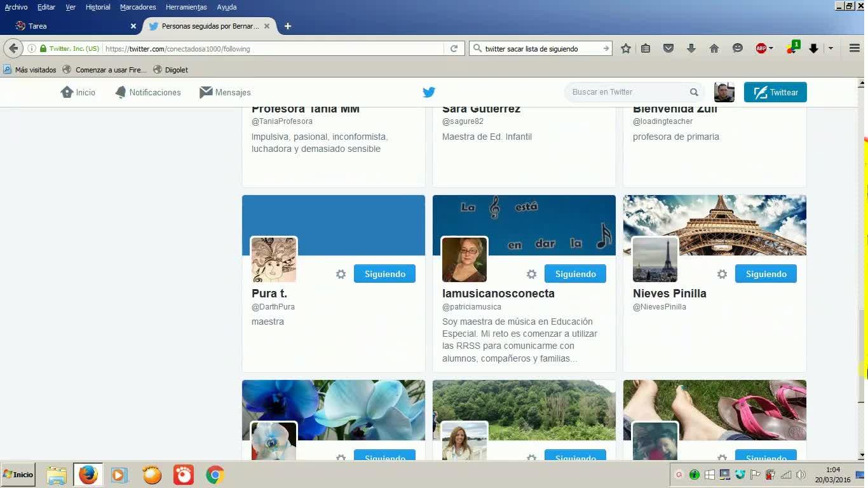Open the downloads arrow icon
Screen dimensions: 868x488
click(x=691, y=48)
